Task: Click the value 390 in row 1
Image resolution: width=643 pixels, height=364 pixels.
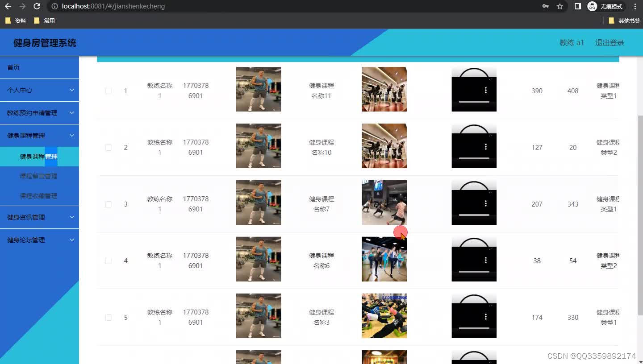Action: pyautogui.click(x=537, y=91)
